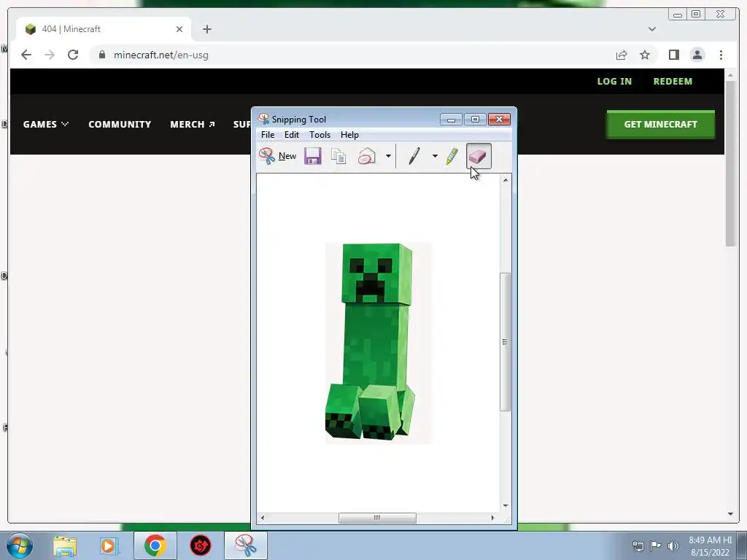Click the network tray icon
This screenshot has height=560, width=747.
pos(638,545)
